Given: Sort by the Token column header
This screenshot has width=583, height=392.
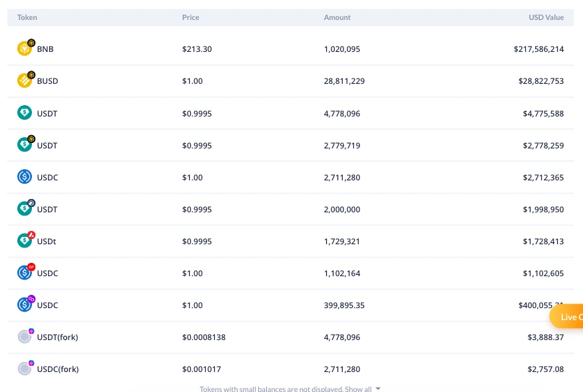Looking at the screenshot, I should pyautogui.click(x=27, y=17).
